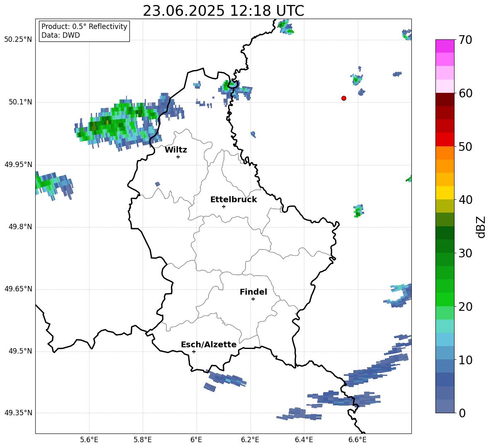Click the 49.8°N latitude tick label
This screenshot has width=491, height=448.
20,227
